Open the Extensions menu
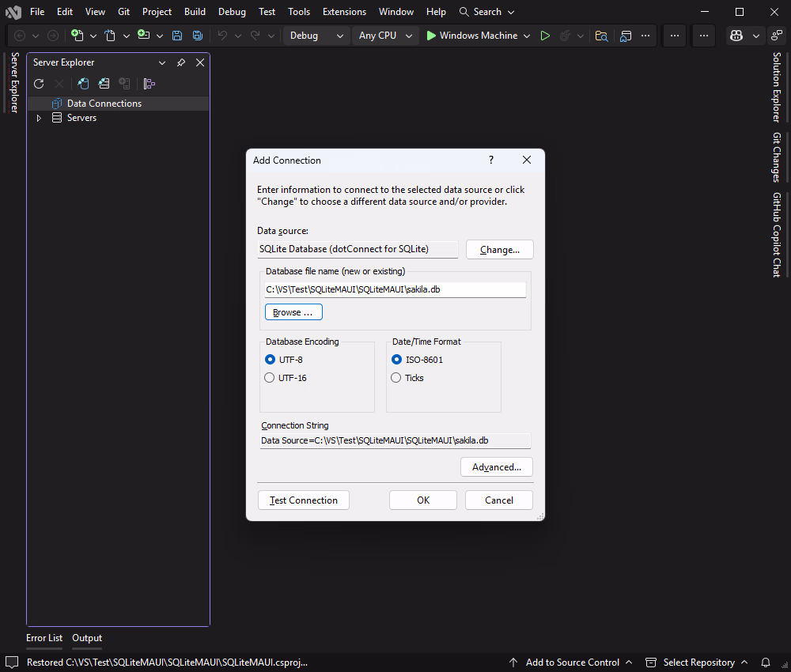Screen dimensions: 791x672 [344, 11]
